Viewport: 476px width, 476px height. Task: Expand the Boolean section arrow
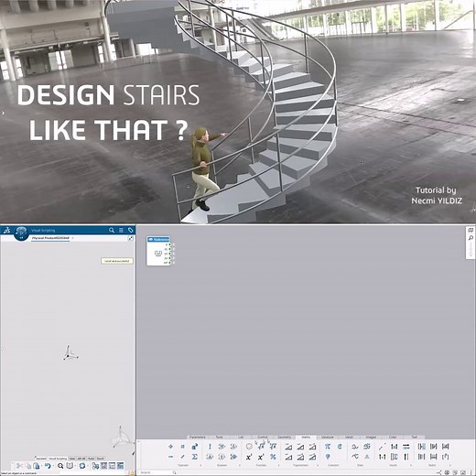[240, 465]
